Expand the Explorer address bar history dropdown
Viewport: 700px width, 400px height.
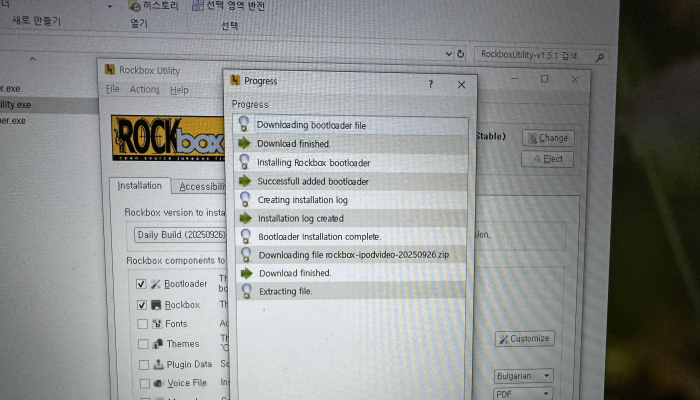pos(449,54)
